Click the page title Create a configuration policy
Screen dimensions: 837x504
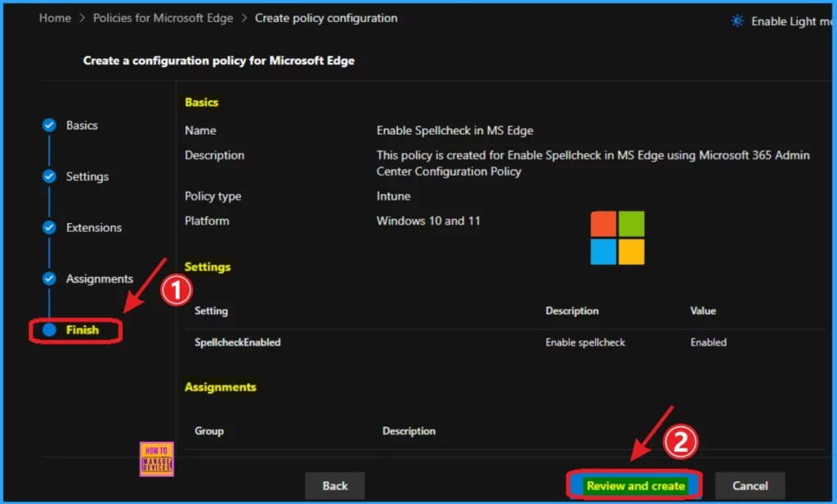[218, 60]
